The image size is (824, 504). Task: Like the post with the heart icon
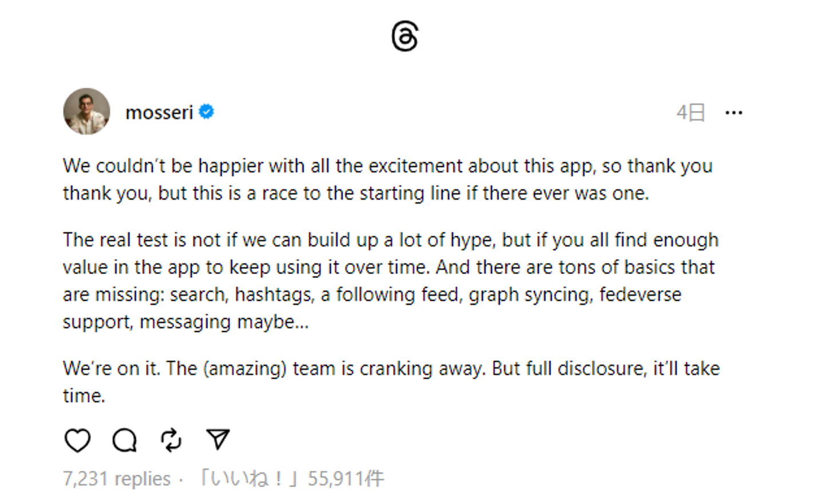pos(77,440)
